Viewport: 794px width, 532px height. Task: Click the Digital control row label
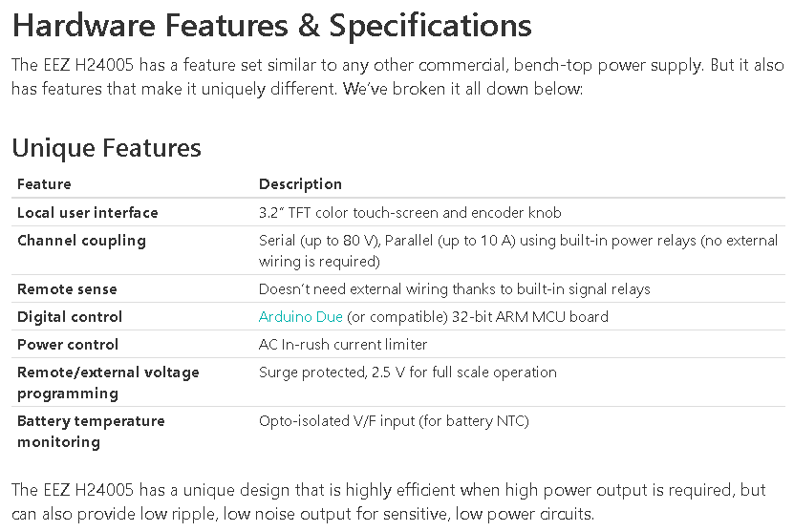(x=70, y=317)
